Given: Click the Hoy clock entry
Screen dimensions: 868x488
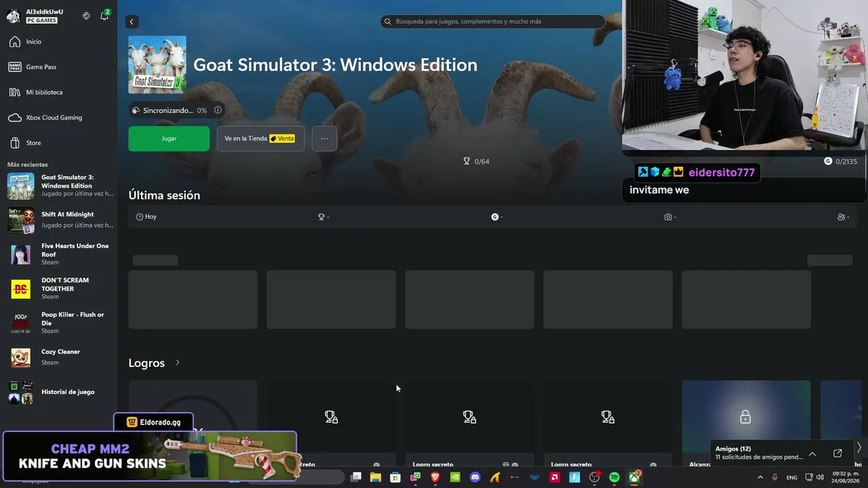Looking at the screenshot, I should point(146,217).
